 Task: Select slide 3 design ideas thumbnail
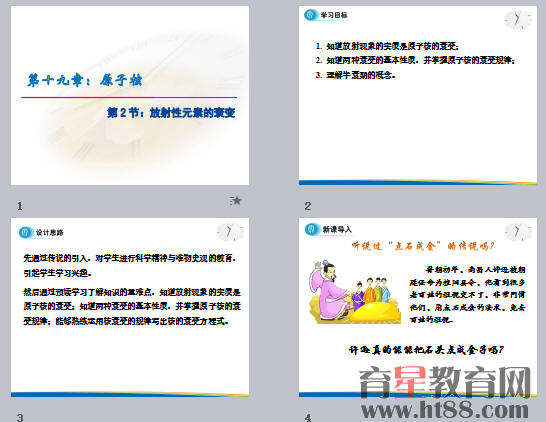tap(130, 307)
